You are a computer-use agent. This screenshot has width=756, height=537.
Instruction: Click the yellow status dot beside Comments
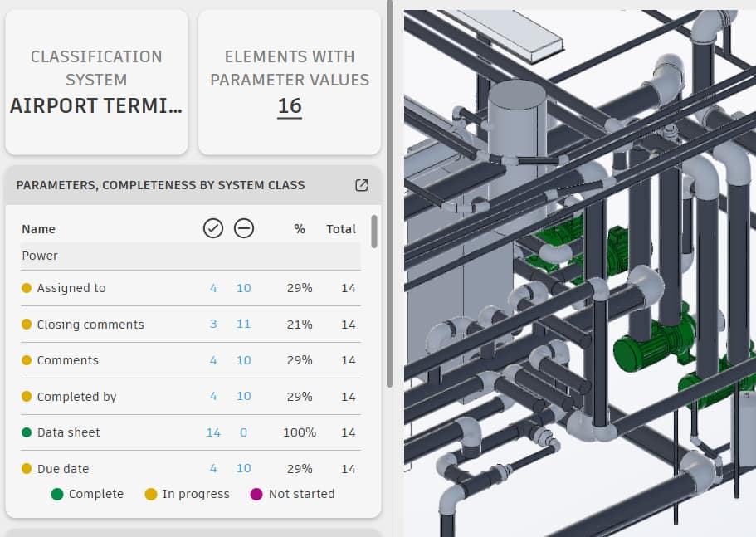click(x=27, y=360)
